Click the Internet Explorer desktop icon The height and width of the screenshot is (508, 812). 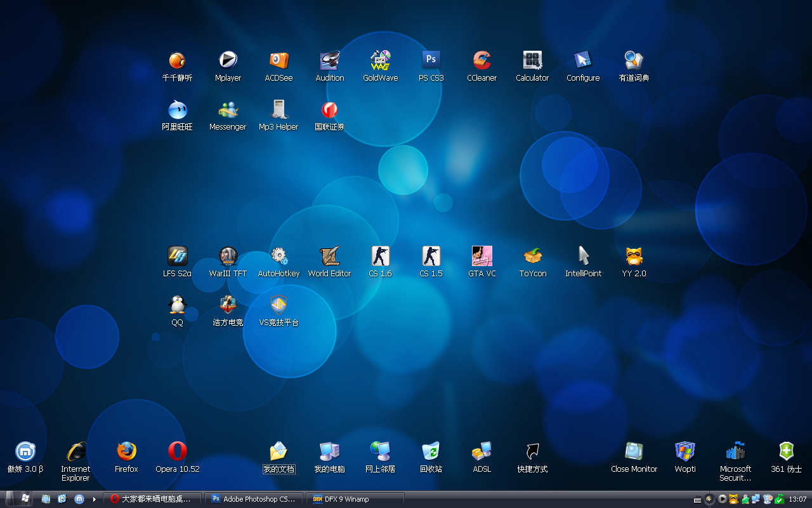pyautogui.click(x=75, y=462)
